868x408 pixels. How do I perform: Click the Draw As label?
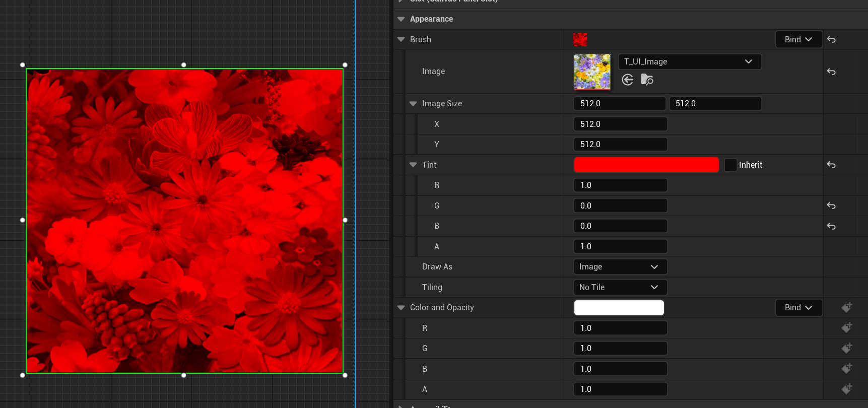(437, 266)
